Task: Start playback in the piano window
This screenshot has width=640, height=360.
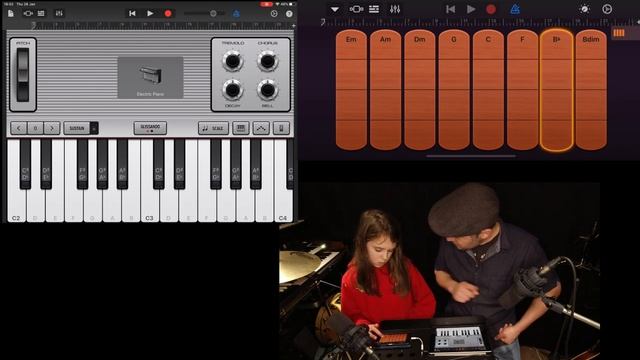Action: 150,13
